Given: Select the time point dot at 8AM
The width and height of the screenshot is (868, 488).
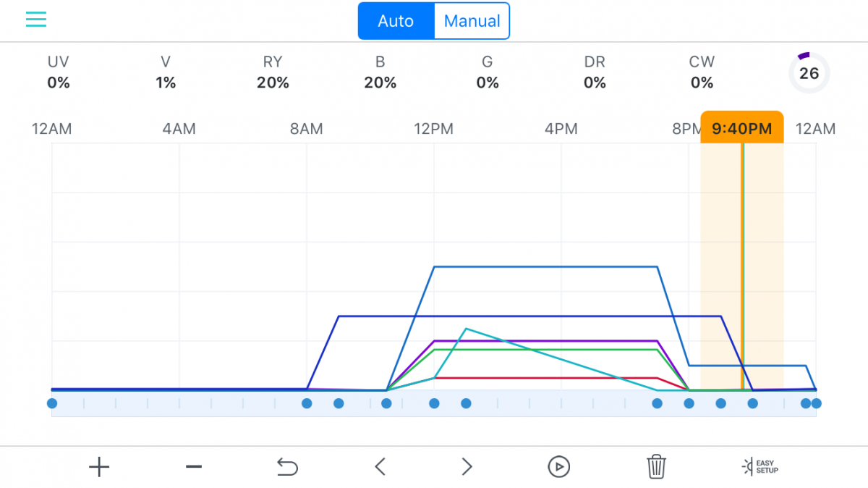Looking at the screenshot, I should coord(307,403).
